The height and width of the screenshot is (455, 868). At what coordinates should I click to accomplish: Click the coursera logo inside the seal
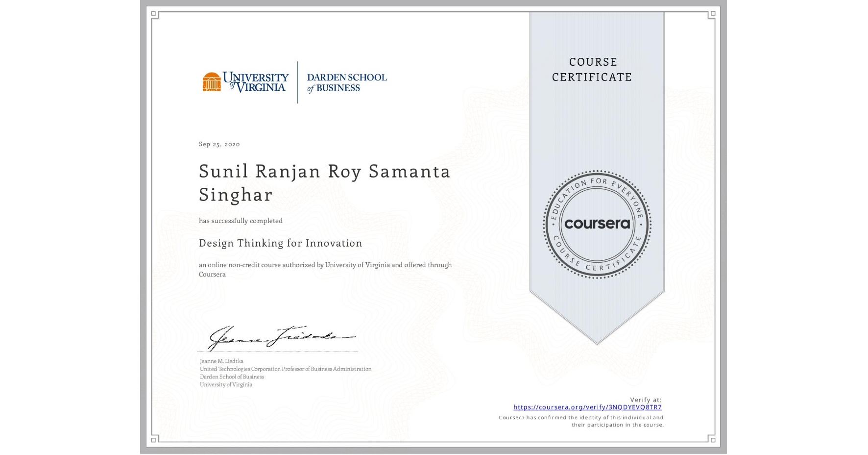pos(597,224)
